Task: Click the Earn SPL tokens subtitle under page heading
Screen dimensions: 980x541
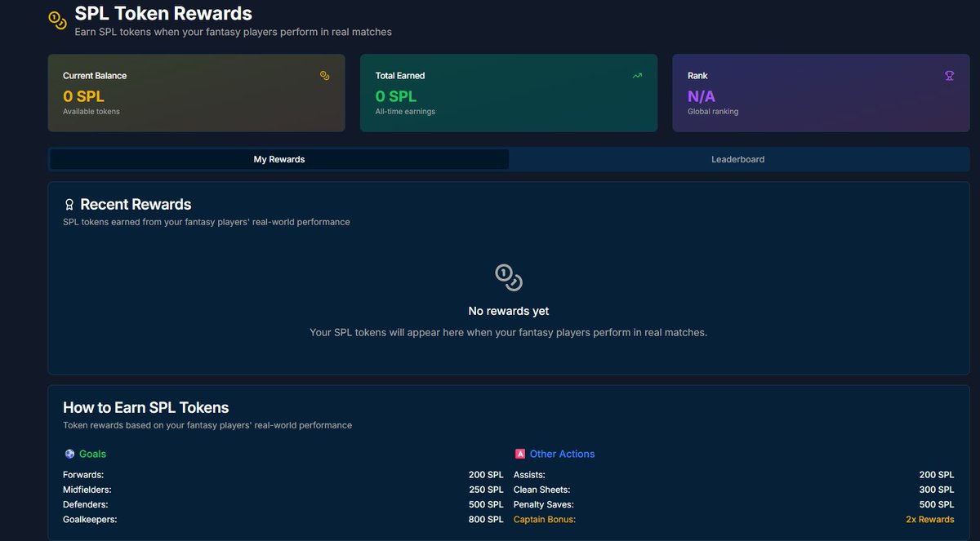Action: point(234,32)
